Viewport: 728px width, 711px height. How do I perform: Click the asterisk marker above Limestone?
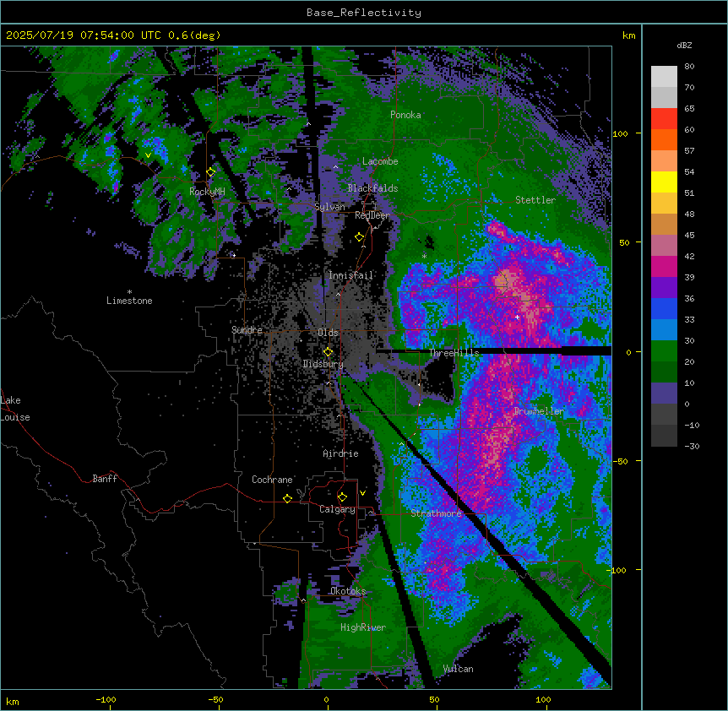click(129, 292)
